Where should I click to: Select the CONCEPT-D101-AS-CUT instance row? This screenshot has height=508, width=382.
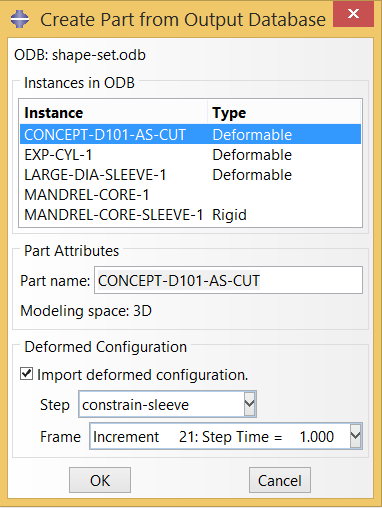click(x=190, y=134)
